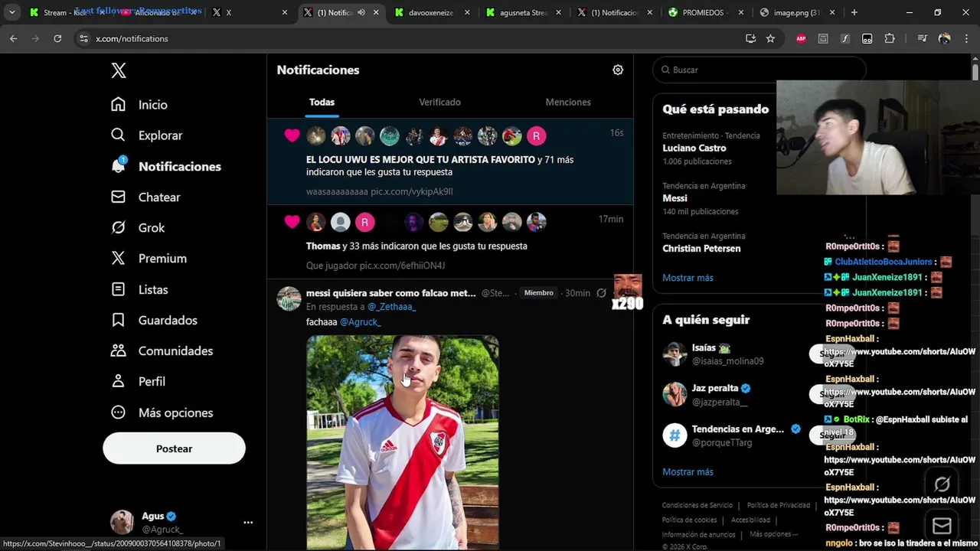Open Condiciones de Servicio link

(697, 505)
